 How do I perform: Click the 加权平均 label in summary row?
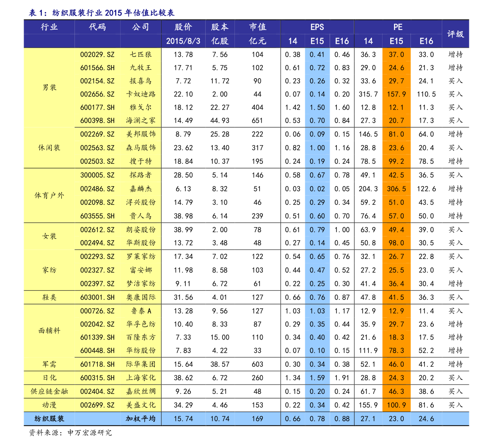point(141,419)
